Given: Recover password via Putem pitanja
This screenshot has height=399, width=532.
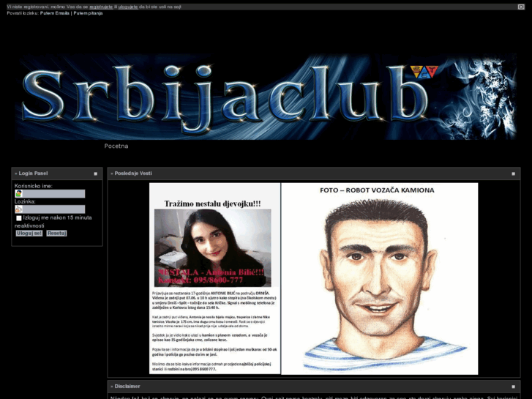Looking at the screenshot, I should click(88, 13).
